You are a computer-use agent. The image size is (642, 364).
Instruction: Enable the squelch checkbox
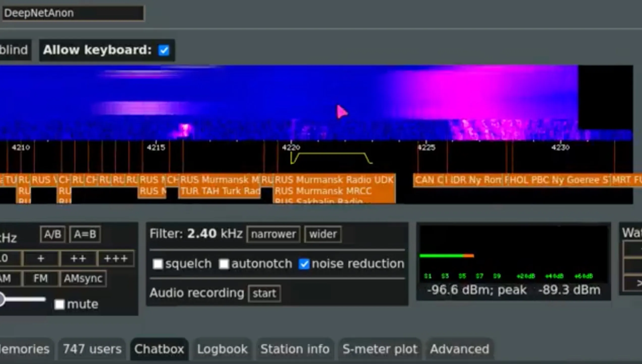[x=158, y=264]
